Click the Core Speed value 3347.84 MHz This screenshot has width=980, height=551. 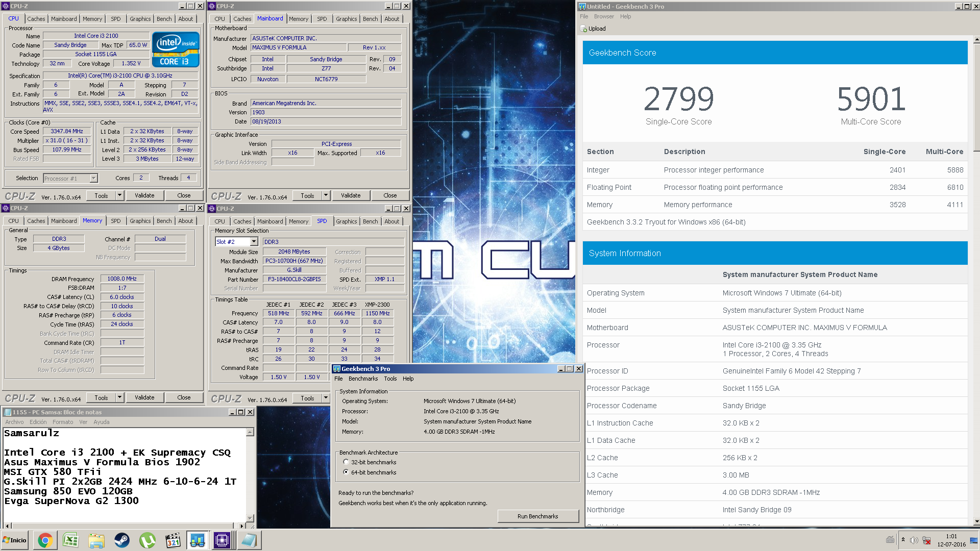click(67, 131)
